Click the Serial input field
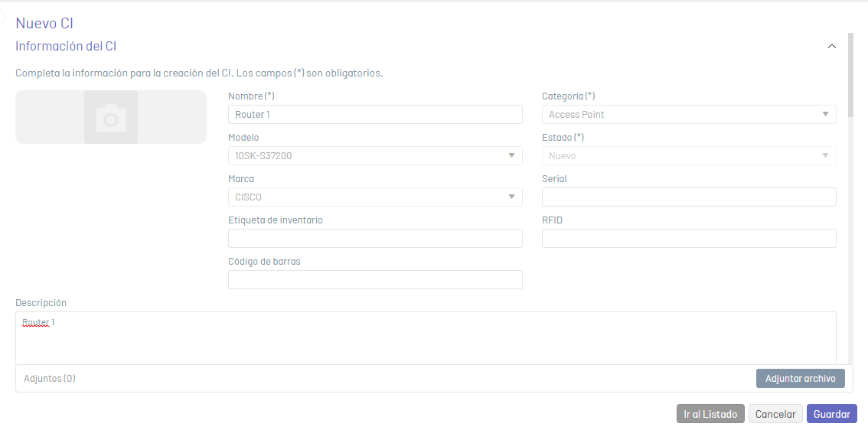868x430 pixels. (689, 197)
